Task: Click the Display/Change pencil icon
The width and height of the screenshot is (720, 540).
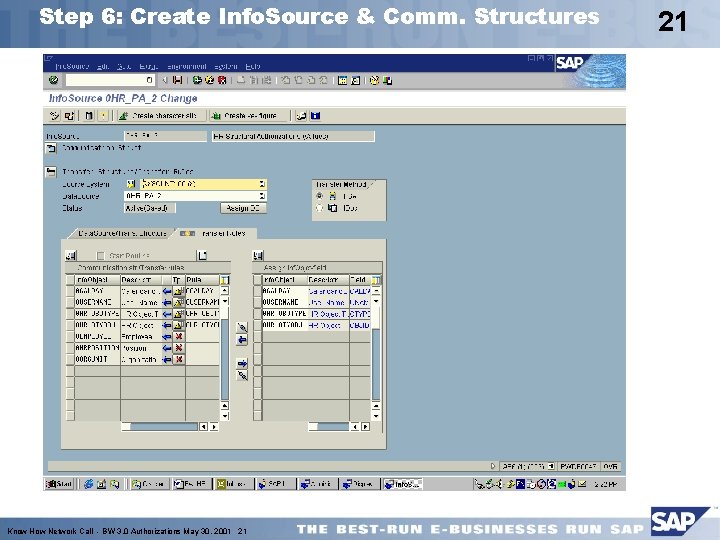Action: click(x=54, y=116)
